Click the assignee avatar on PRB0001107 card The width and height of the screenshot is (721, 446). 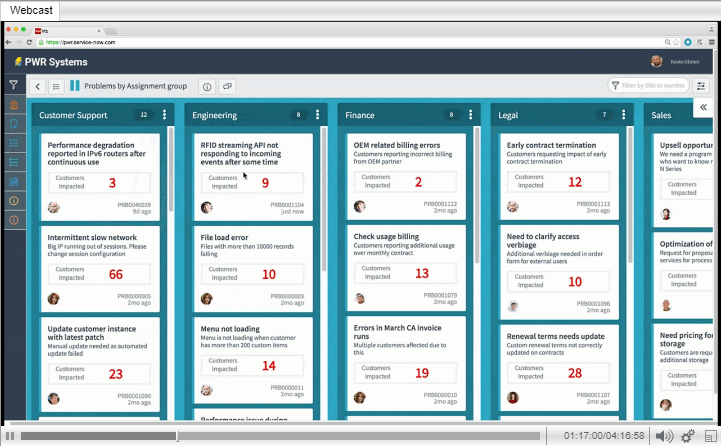point(513,397)
